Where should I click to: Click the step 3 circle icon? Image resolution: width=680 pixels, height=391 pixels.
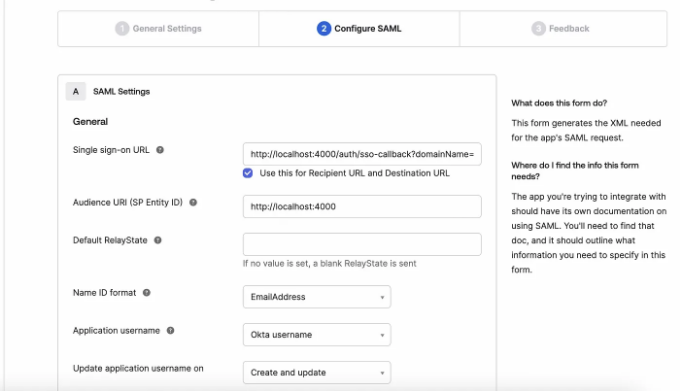tap(538, 29)
